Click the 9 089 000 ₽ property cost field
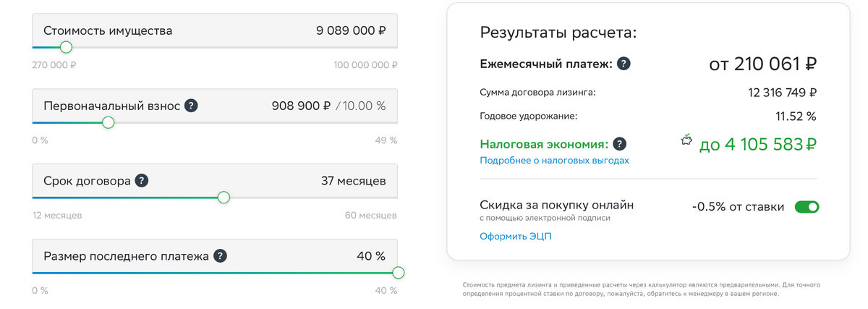This screenshot has width=868, height=309. [x=351, y=31]
